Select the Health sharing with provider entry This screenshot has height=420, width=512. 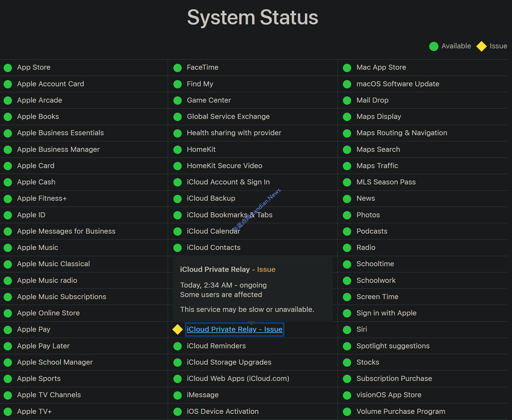click(234, 133)
